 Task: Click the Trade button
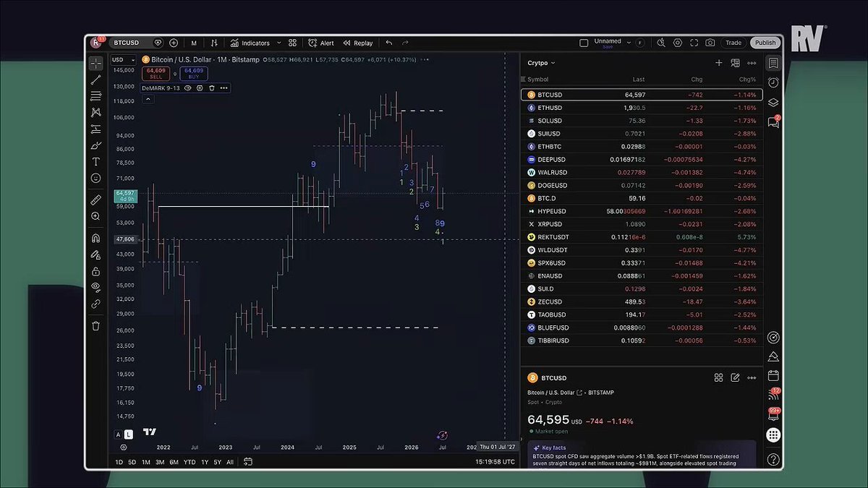pos(733,43)
